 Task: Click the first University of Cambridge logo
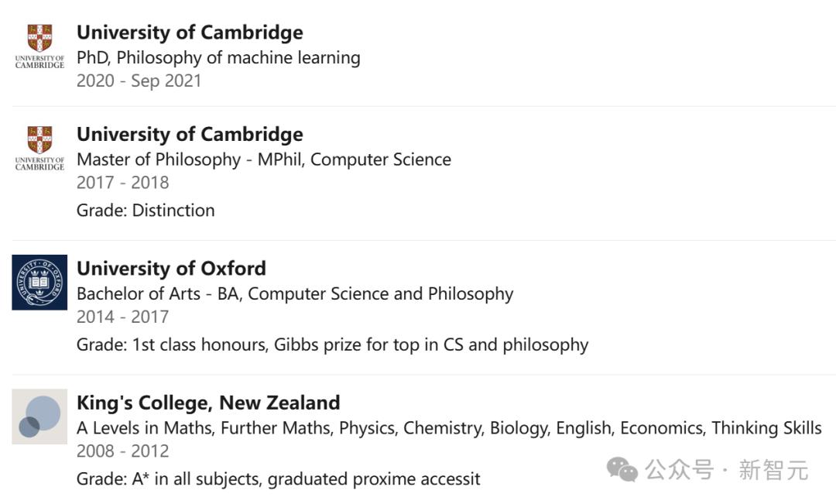pyautogui.click(x=39, y=46)
